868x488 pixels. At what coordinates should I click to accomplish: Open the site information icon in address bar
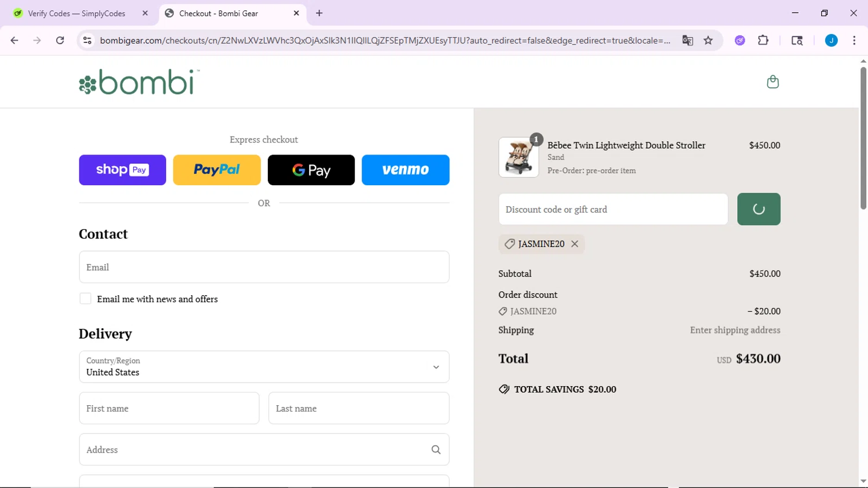[87, 41]
